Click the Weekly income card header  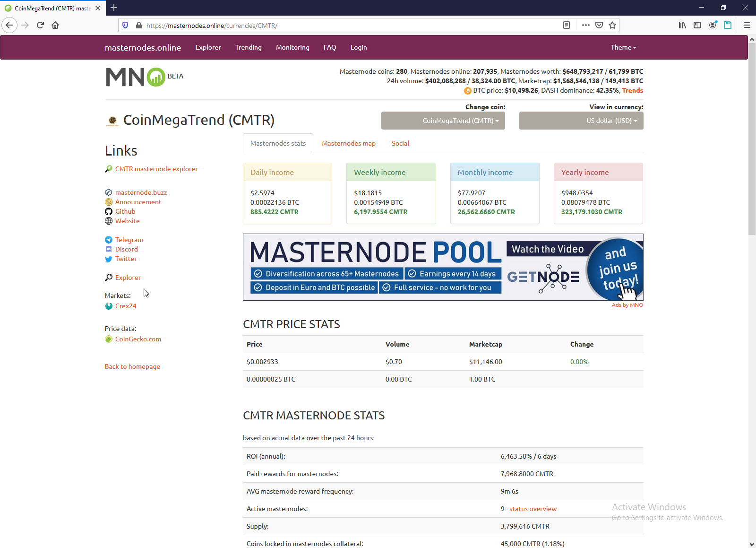click(x=391, y=172)
